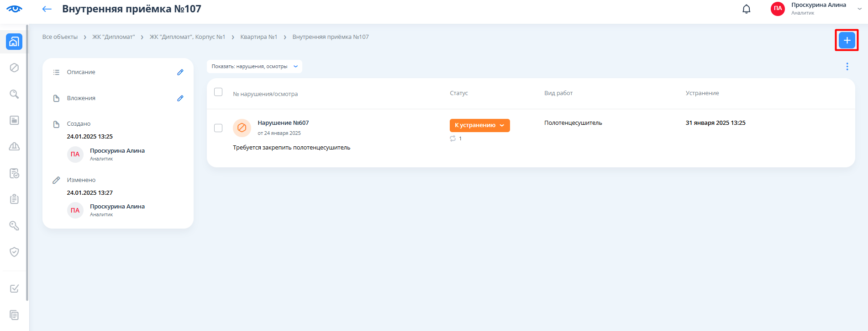Open the three-dot options menu above table
Image resolution: width=868 pixels, height=331 pixels.
point(847,67)
